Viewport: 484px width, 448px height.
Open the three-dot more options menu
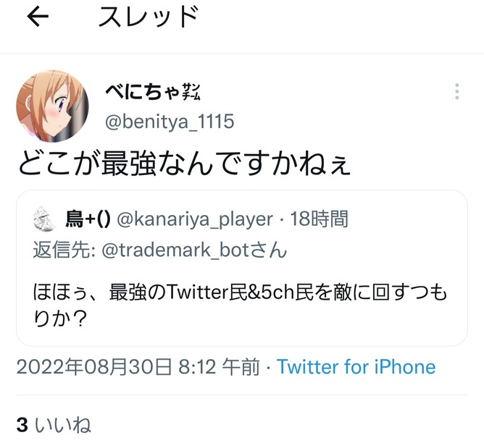[457, 91]
